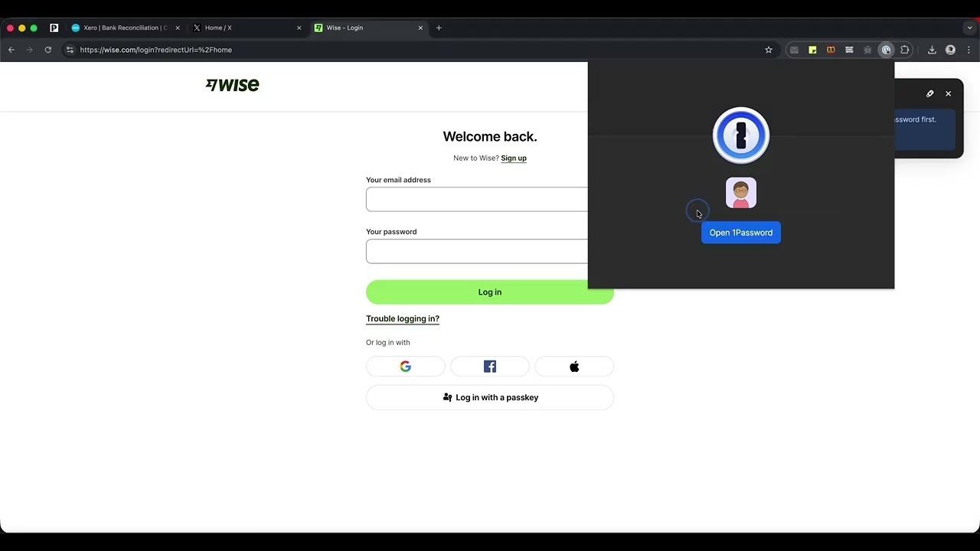Click the yellow sticky note extension icon
Image resolution: width=980 pixels, height=551 pixels.
[812, 50]
